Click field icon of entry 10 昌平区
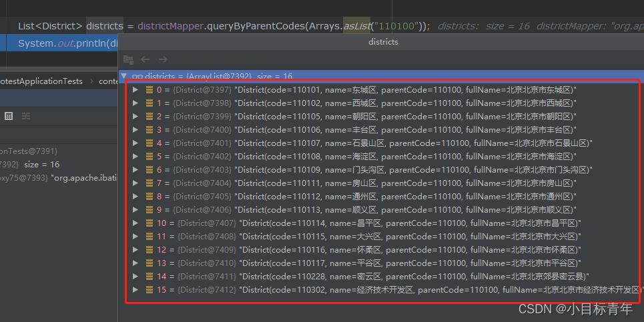 coord(149,223)
